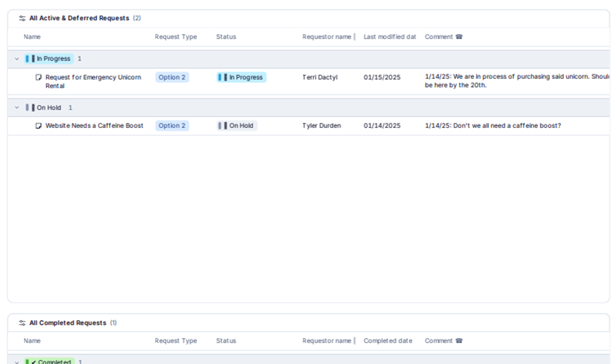Viewport: 616px width, 364px height.
Task: Open Request for Emergency Unicorn Rental
Action: click(x=93, y=82)
